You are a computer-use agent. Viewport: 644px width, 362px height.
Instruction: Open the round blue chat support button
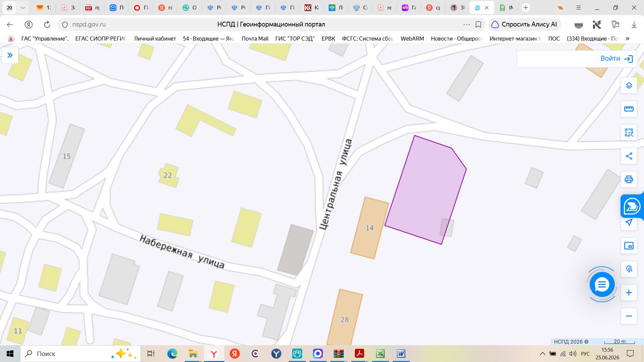point(602,285)
